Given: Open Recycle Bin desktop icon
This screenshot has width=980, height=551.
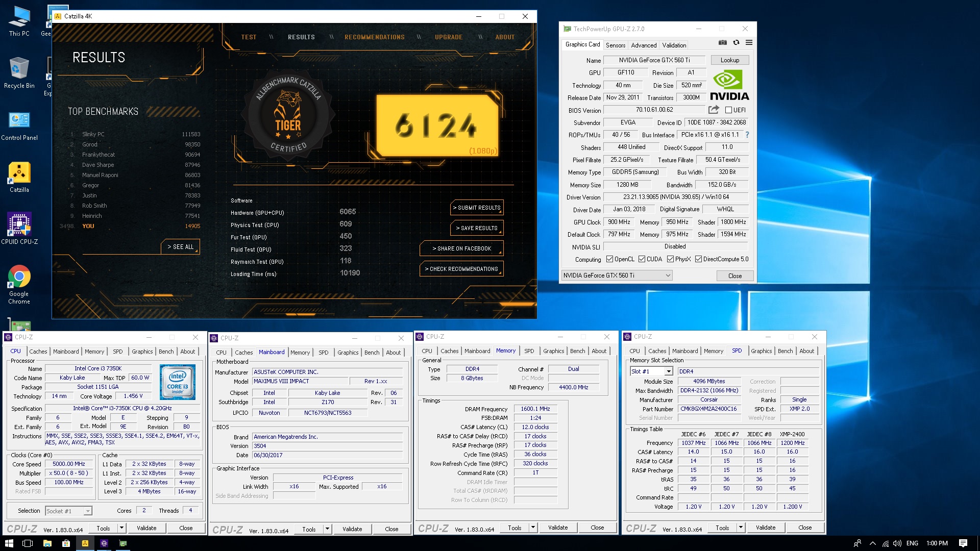Looking at the screenshot, I should [x=19, y=73].
